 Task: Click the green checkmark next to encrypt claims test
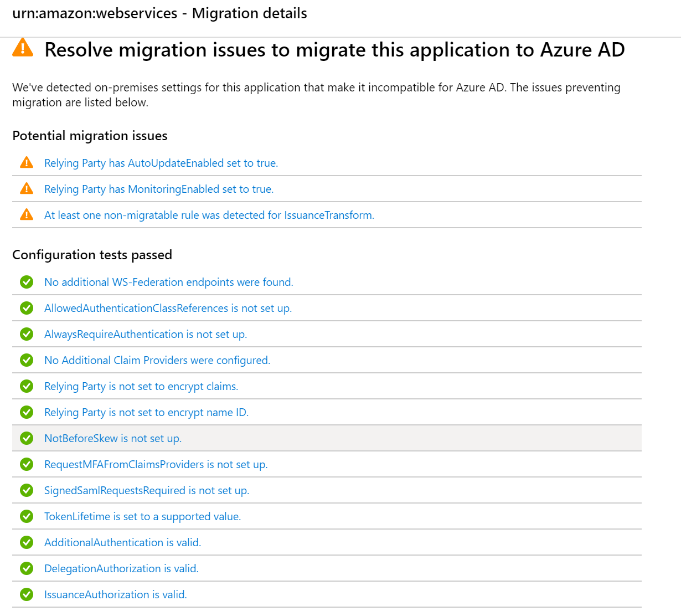(27, 386)
